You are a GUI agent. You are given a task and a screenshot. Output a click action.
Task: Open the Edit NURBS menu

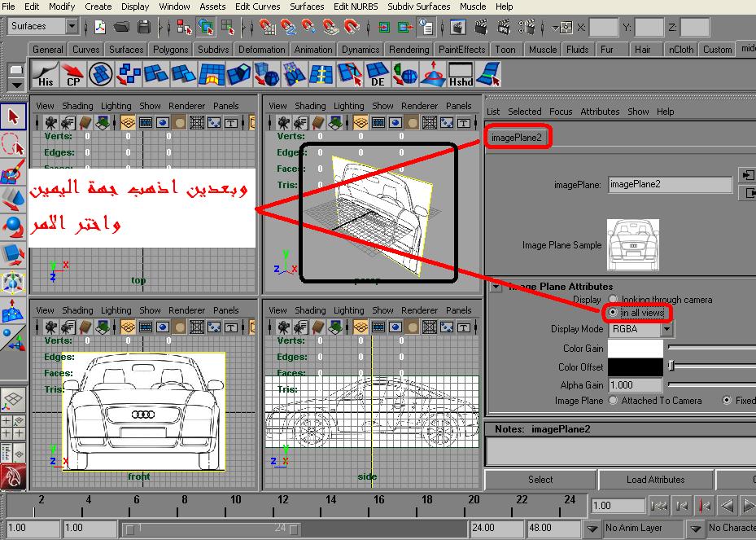click(356, 7)
